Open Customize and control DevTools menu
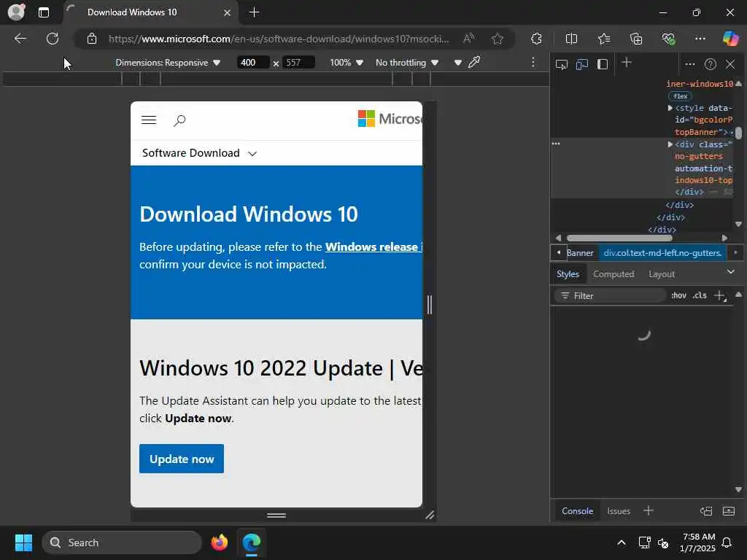The height and width of the screenshot is (560, 747). [690, 64]
